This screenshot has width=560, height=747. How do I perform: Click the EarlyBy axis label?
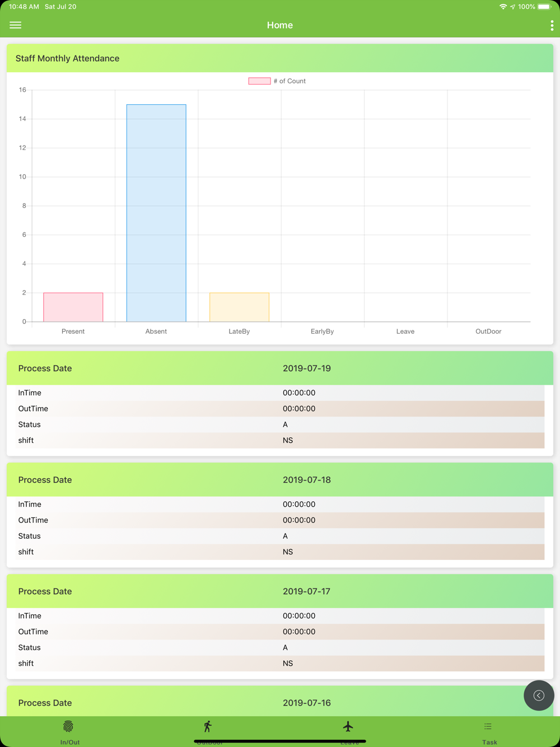click(322, 332)
